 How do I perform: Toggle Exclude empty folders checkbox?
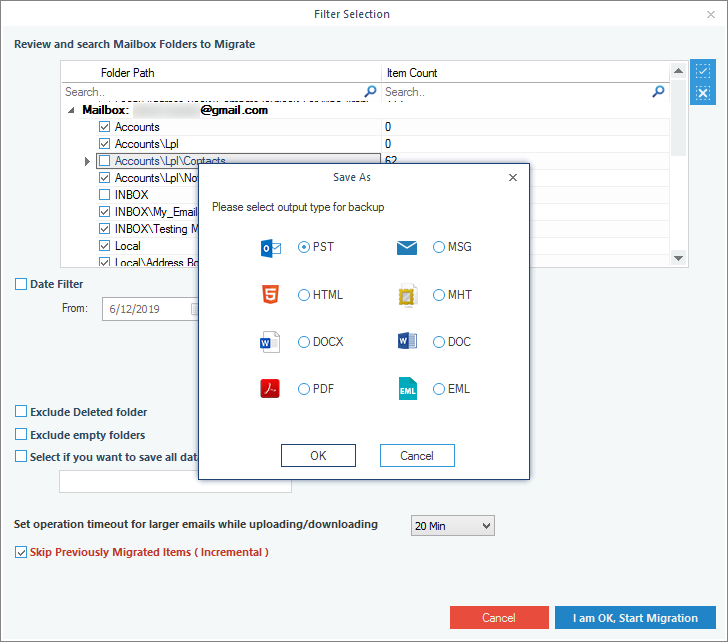coord(21,435)
